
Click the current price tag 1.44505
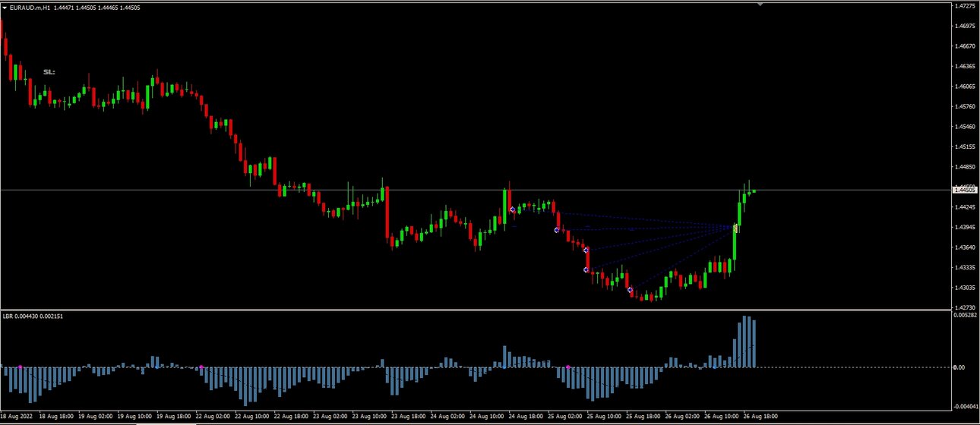pyautogui.click(x=963, y=190)
